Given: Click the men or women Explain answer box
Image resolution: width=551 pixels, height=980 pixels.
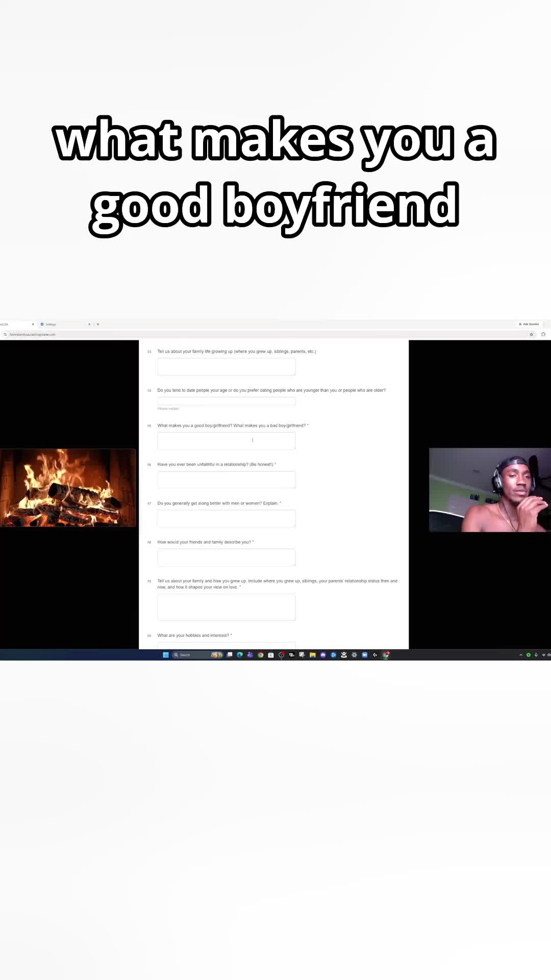Looking at the screenshot, I should (x=227, y=519).
